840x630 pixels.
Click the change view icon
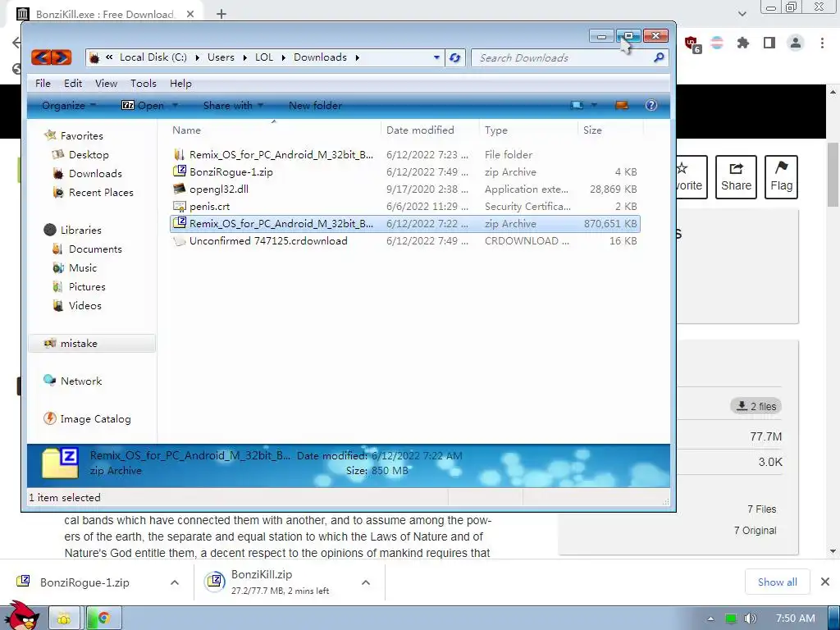pyautogui.click(x=577, y=106)
